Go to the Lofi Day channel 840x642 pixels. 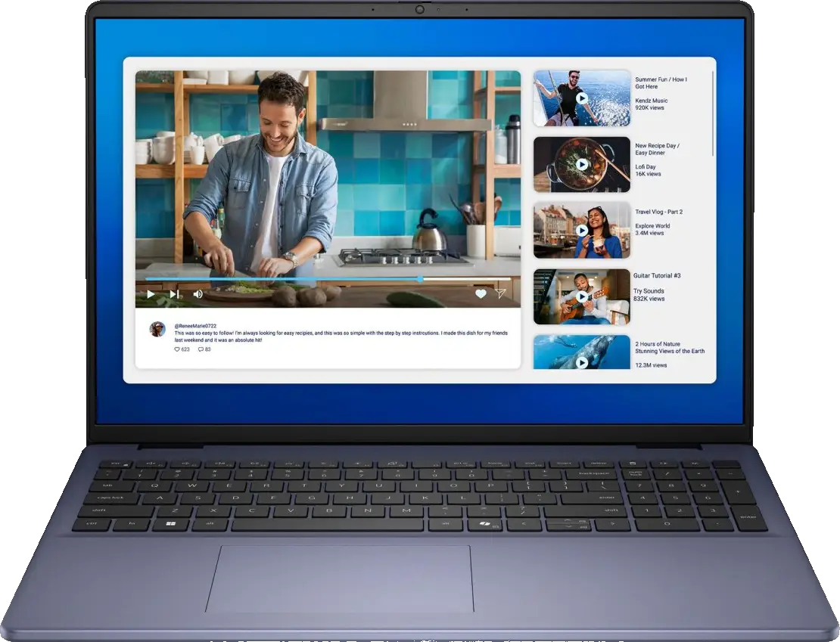(x=646, y=166)
